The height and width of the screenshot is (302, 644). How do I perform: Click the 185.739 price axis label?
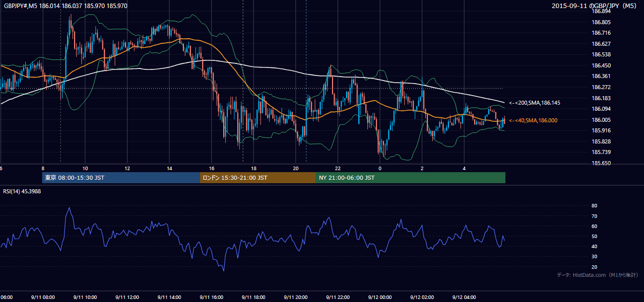601,153
